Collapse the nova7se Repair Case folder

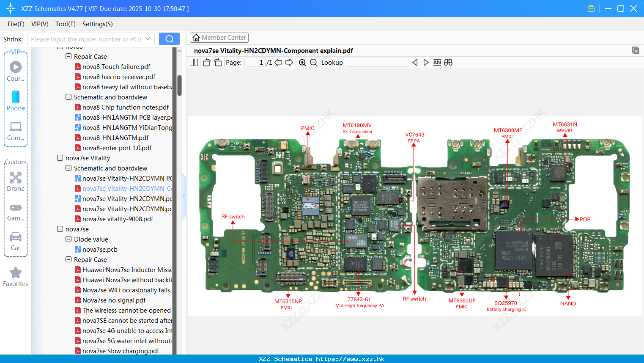pos(69,259)
